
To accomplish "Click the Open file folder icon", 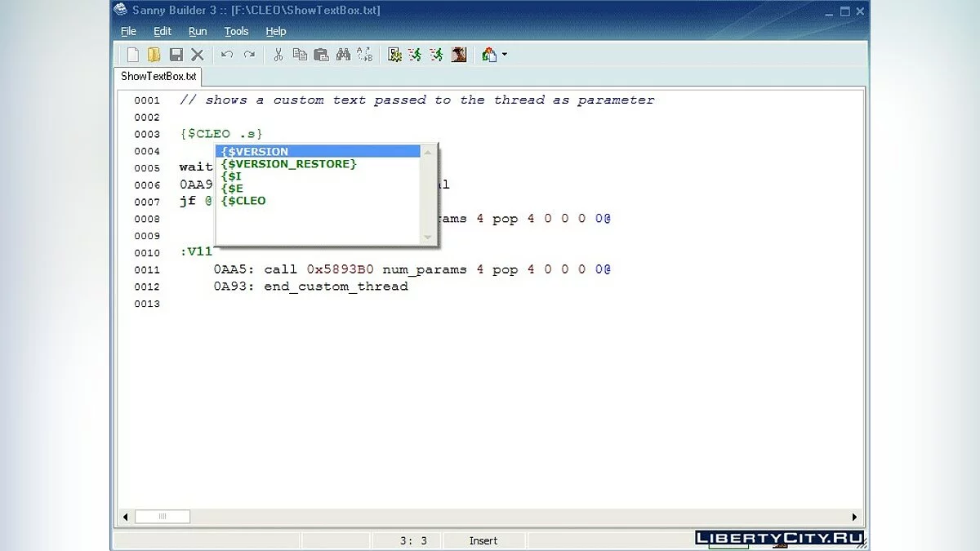I will pos(154,55).
